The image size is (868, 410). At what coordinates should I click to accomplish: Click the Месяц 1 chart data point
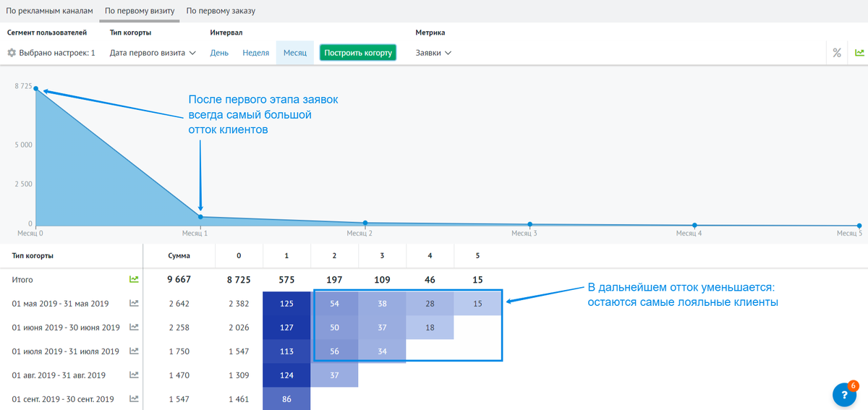200,217
